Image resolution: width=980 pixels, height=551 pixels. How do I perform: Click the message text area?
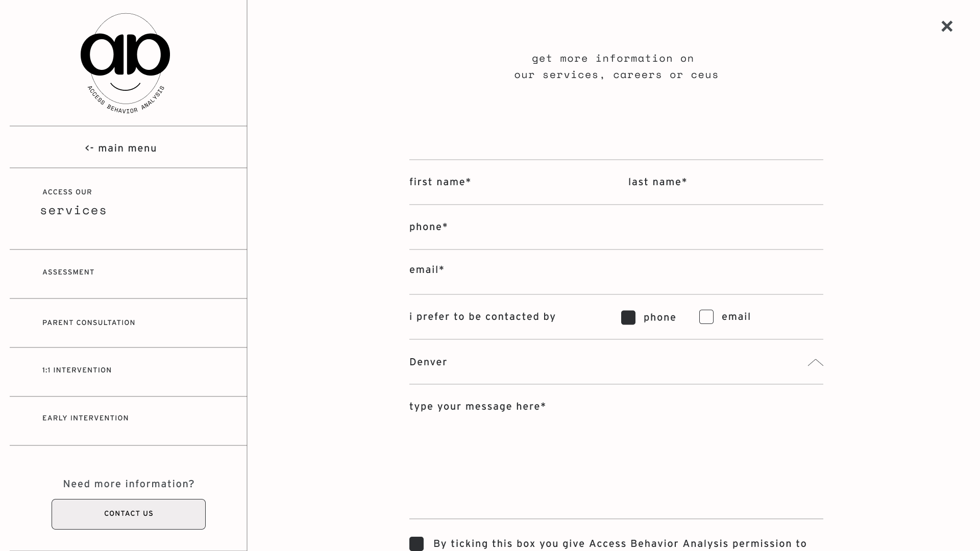pyautogui.click(x=616, y=452)
